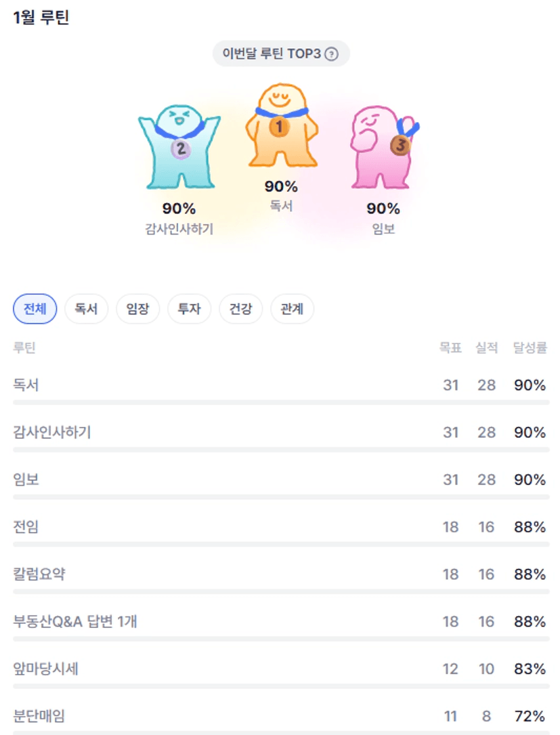The image size is (560, 735).
Task: Select the 관계 category tab
Action: point(292,310)
